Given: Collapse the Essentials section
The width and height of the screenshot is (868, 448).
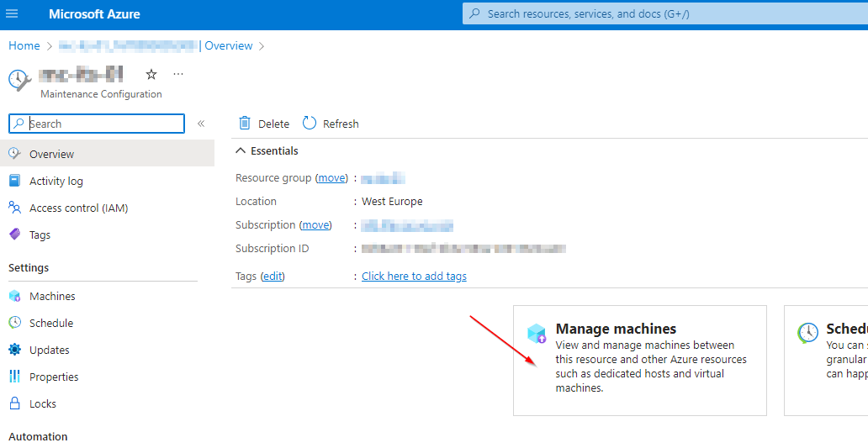Looking at the screenshot, I should [267, 151].
